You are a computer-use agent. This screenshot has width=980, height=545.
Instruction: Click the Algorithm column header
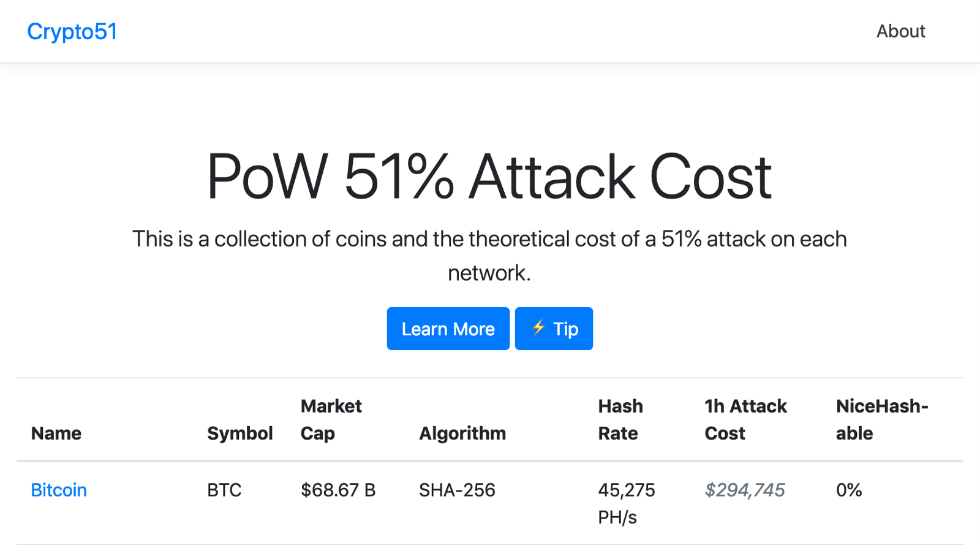[x=462, y=433]
